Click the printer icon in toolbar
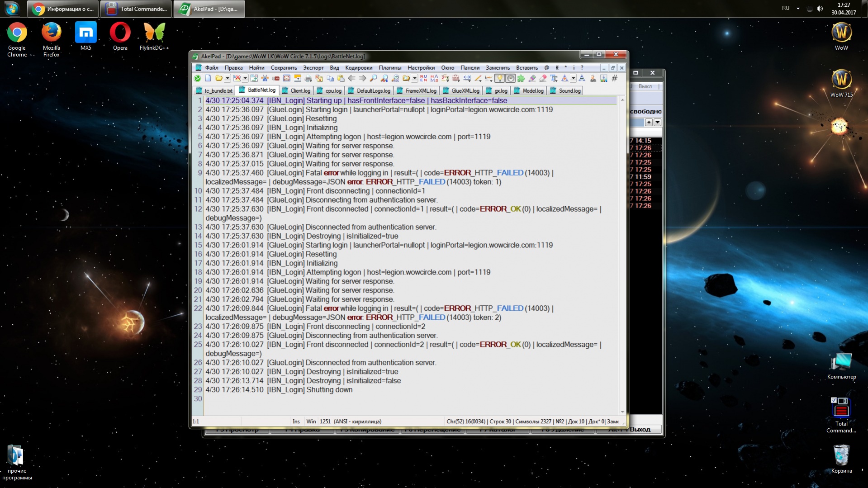The height and width of the screenshot is (488, 868). (x=308, y=79)
